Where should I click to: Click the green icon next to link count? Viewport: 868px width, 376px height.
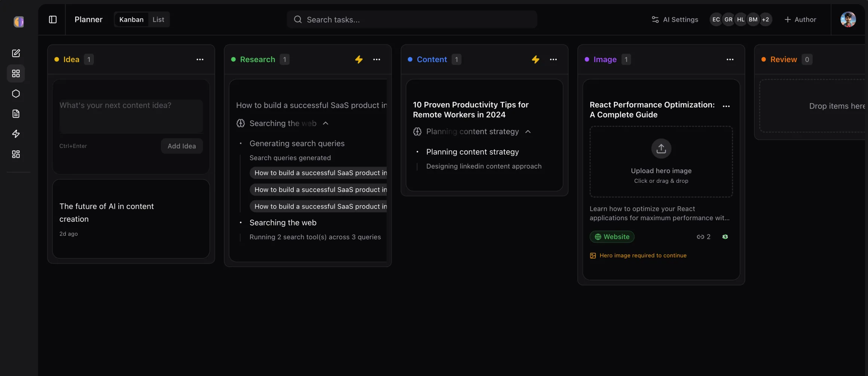pos(725,237)
